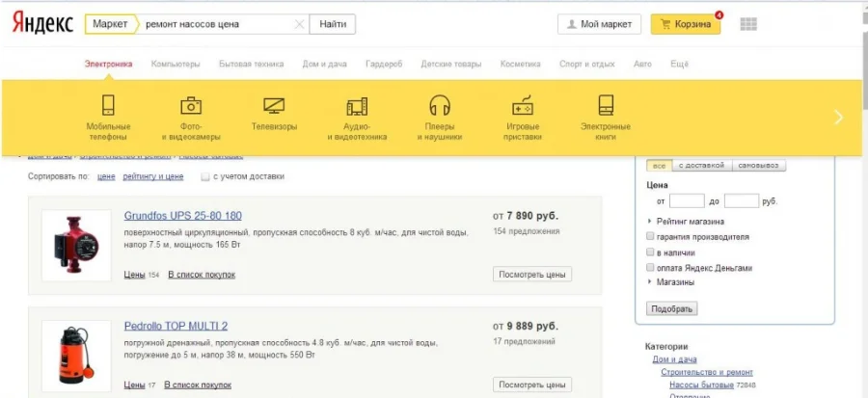
Task: Focus the price 'до' input field
Action: coord(742,201)
